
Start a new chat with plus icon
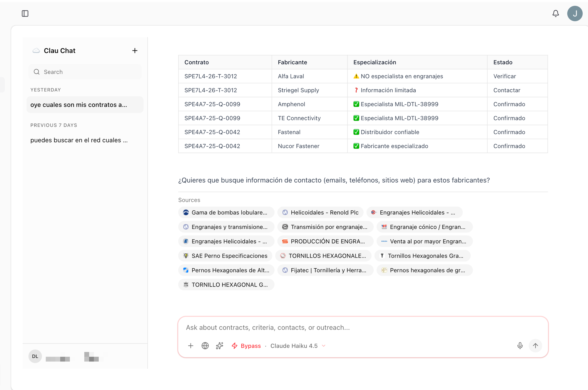(x=135, y=51)
